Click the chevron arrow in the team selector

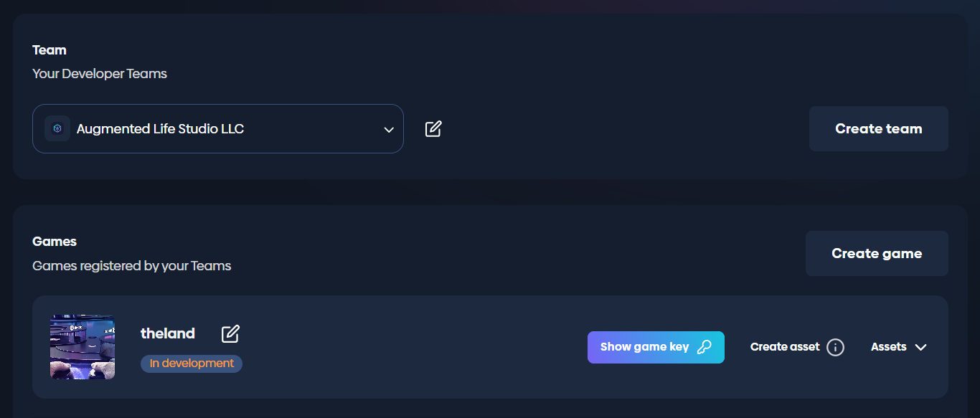pyautogui.click(x=389, y=130)
